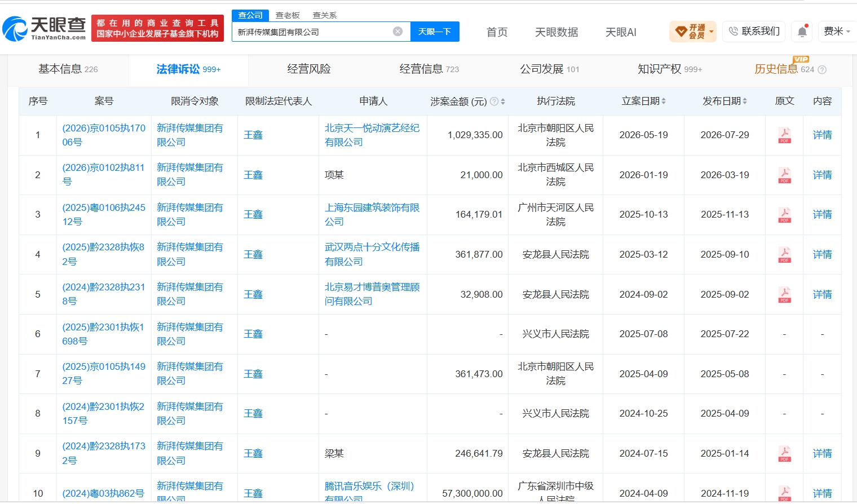View 详情 for row 4
The width and height of the screenshot is (857, 504).
pyautogui.click(x=822, y=255)
